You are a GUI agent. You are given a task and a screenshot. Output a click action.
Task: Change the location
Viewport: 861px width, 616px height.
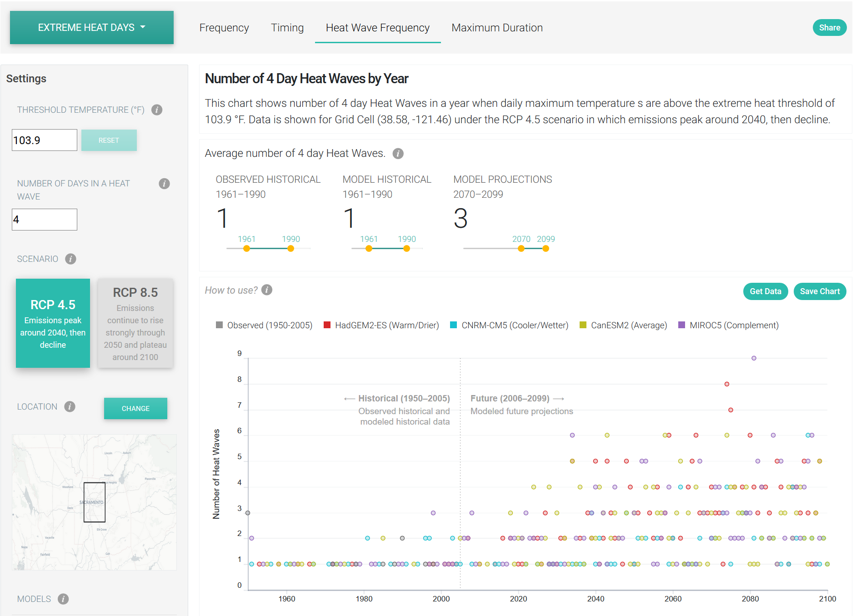(x=135, y=408)
